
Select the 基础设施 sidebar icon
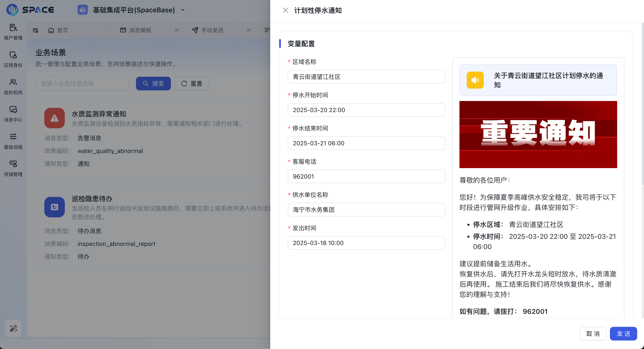click(x=13, y=141)
